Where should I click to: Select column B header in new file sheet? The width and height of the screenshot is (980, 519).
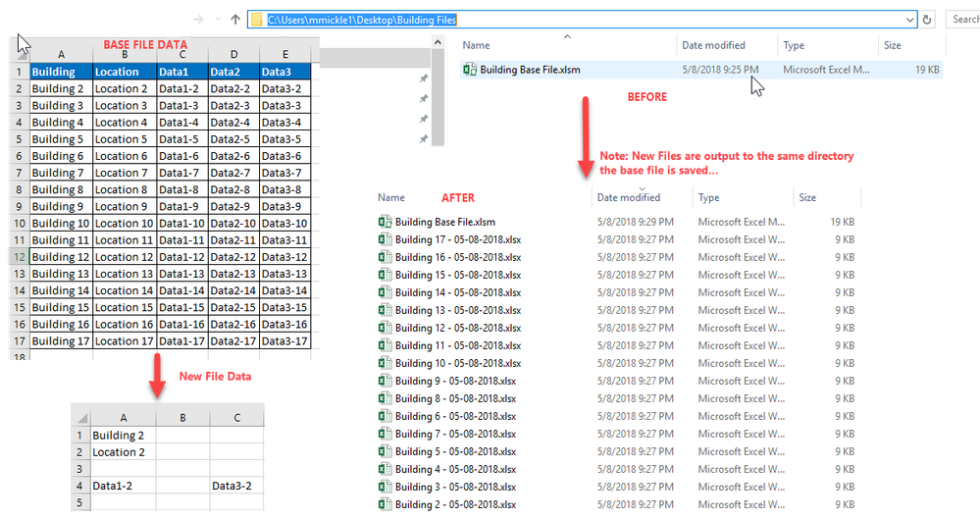182,418
